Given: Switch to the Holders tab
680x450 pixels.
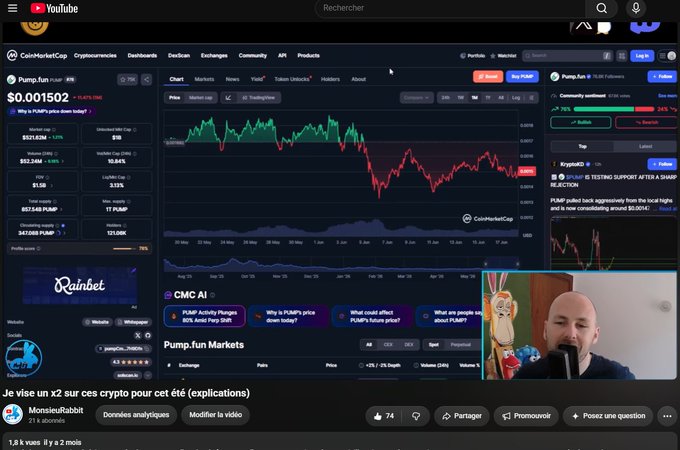Looking at the screenshot, I should (x=330, y=79).
